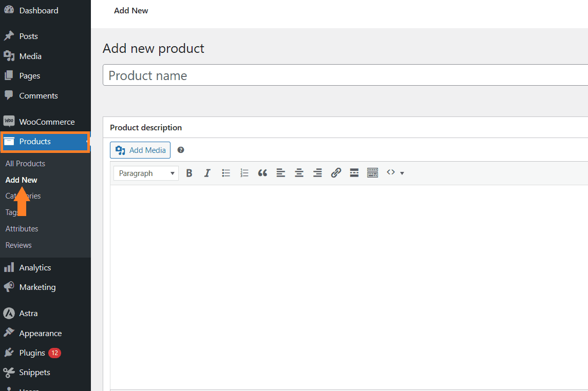The width and height of the screenshot is (588, 391).
Task: Click the code brackets icon
Action: tap(391, 172)
